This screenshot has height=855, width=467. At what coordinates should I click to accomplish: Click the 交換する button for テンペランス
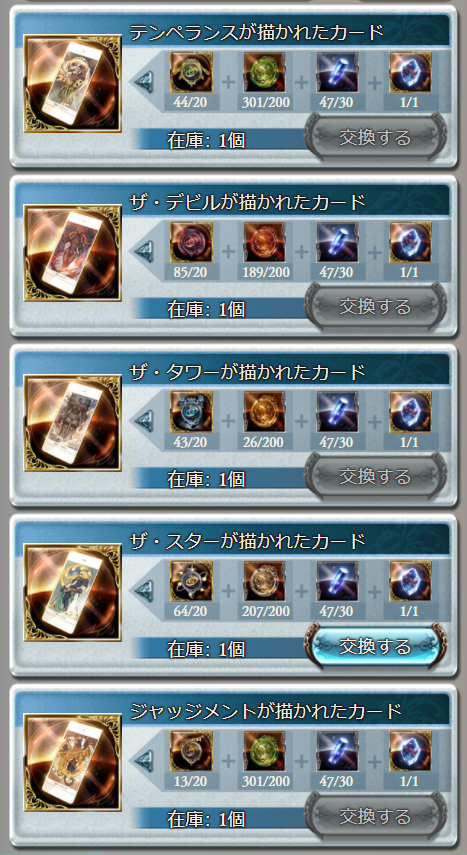pyautogui.click(x=376, y=137)
